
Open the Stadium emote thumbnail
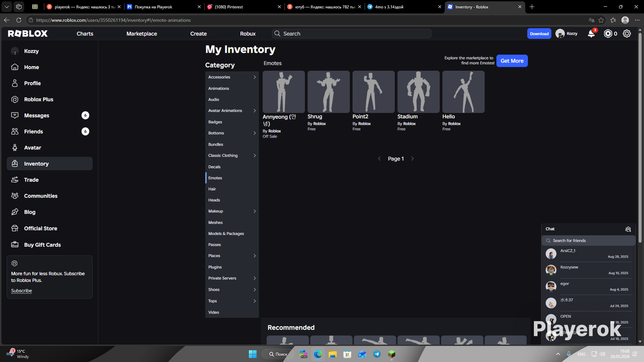coord(418,92)
